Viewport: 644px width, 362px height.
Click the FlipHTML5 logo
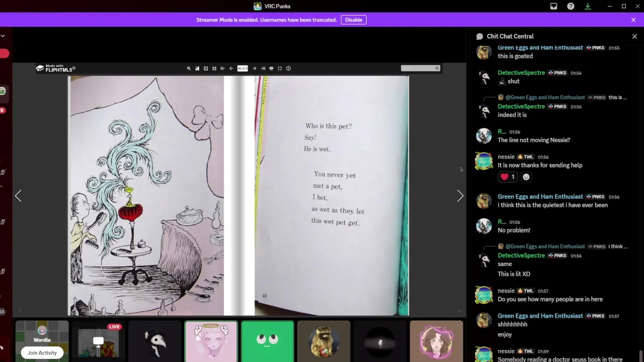pos(55,68)
